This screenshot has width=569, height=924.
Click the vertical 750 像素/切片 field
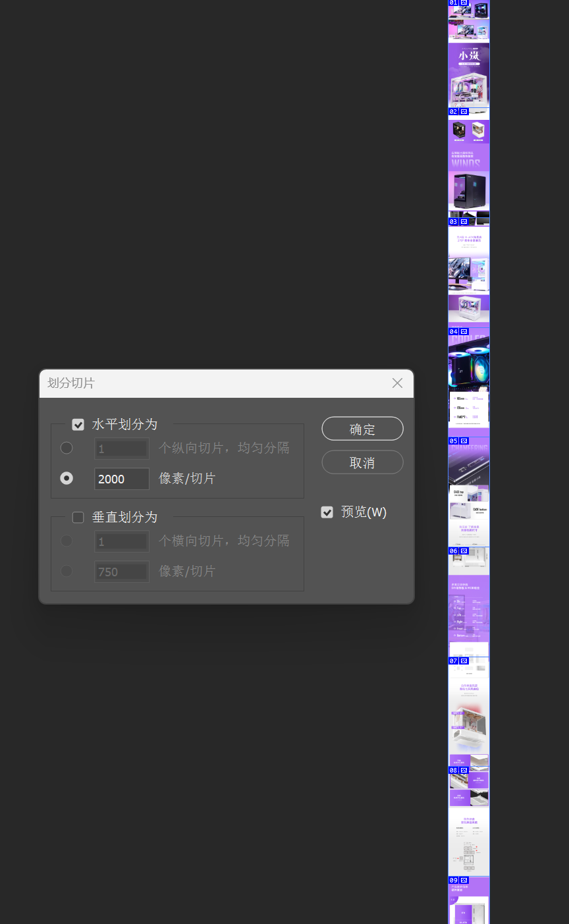click(x=122, y=572)
